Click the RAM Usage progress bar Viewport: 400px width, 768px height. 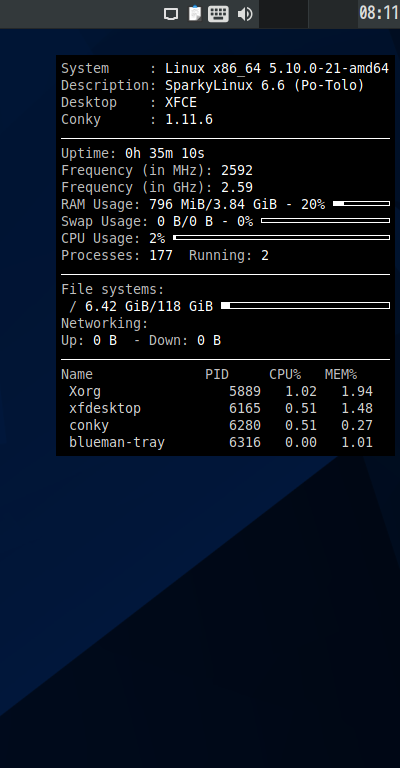[x=361, y=203]
